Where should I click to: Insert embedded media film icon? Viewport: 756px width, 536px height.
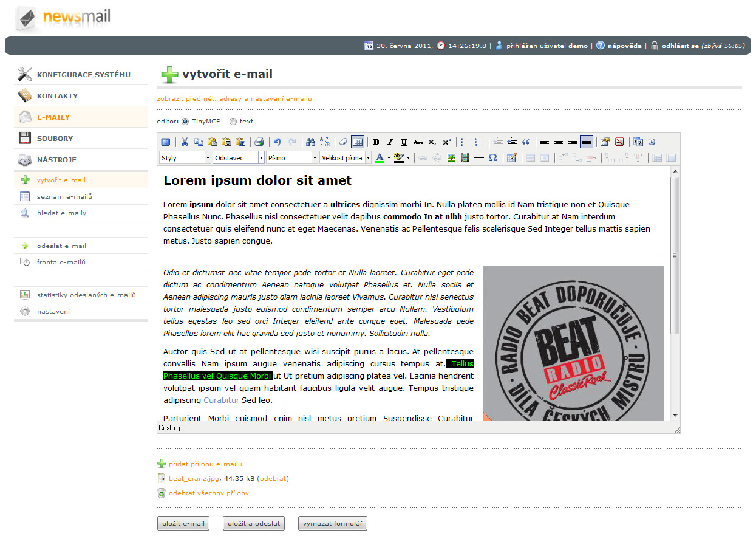[465, 158]
